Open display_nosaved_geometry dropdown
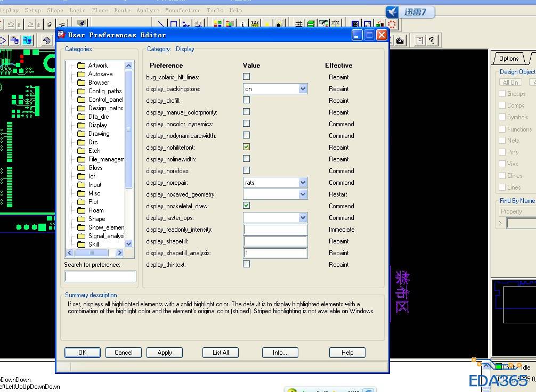Viewport: 536px width, 392px height. click(303, 194)
